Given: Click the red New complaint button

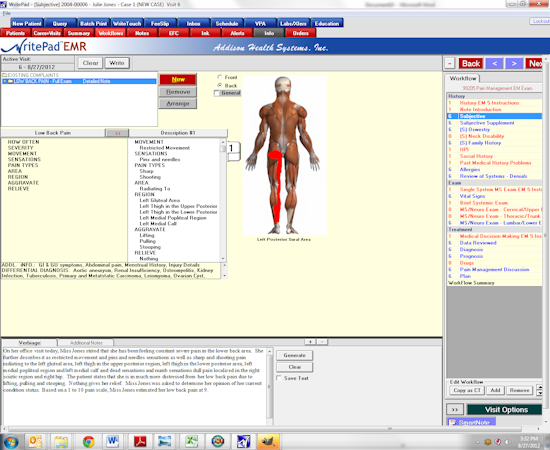Looking at the screenshot, I should tap(178, 79).
